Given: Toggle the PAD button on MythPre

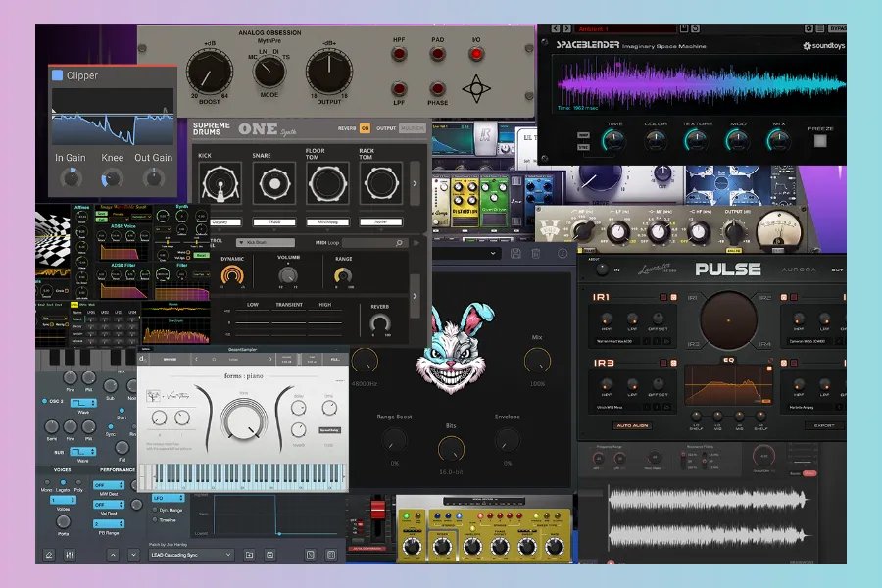Looking at the screenshot, I should click(x=437, y=54).
